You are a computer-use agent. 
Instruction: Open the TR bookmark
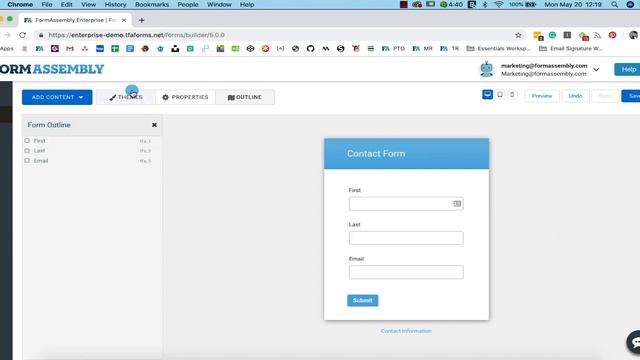(449, 49)
